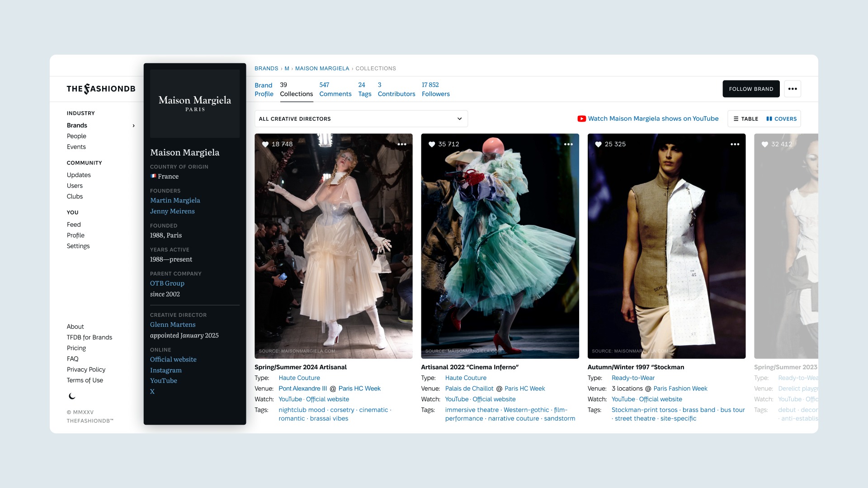The width and height of the screenshot is (868, 488).
Task: Open Autumn/Winter 1997 Stockman cover image
Action: (666, 246)
